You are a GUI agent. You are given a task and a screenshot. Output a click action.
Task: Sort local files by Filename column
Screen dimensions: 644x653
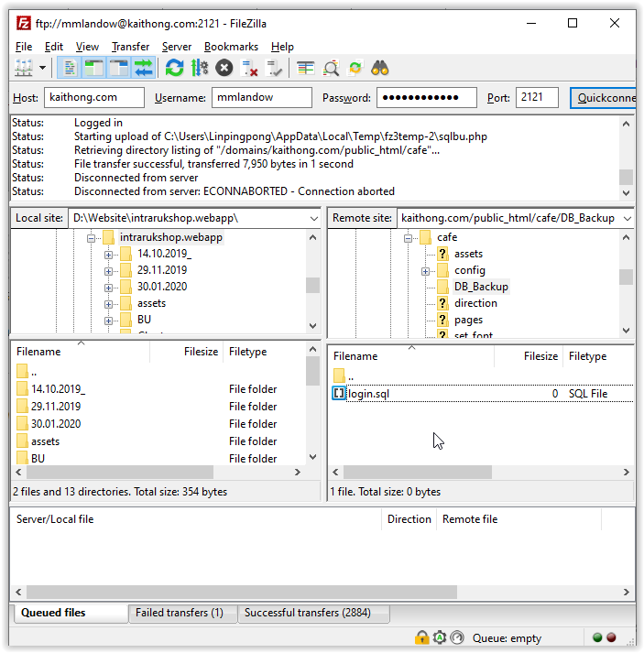coord(81,352)
